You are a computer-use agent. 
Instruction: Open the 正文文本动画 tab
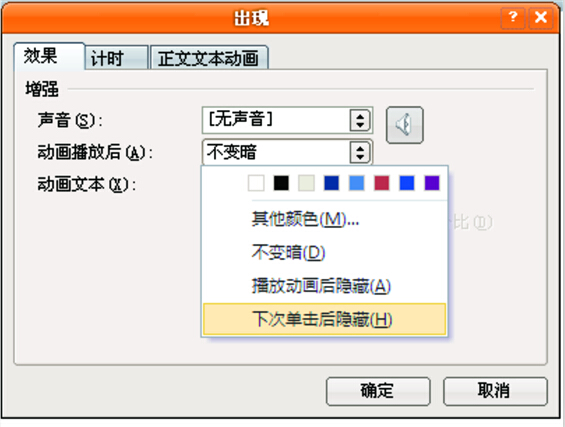point(209,57)
